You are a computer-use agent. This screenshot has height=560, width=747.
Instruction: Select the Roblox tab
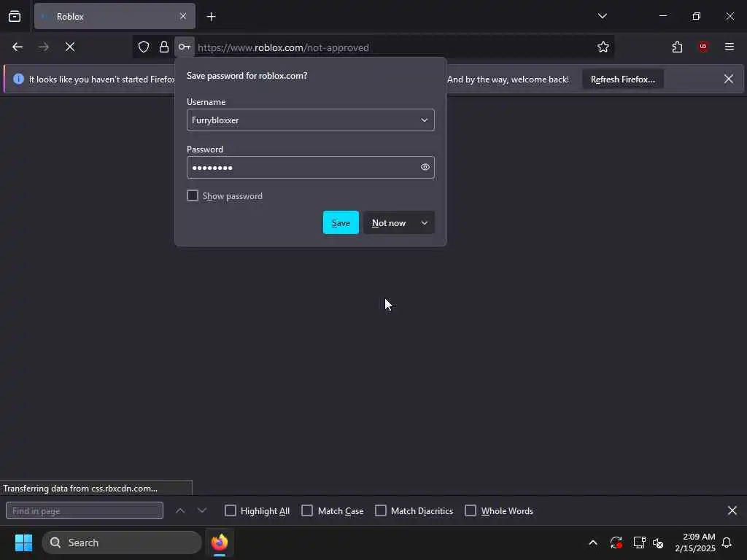[x=115, y=16]
